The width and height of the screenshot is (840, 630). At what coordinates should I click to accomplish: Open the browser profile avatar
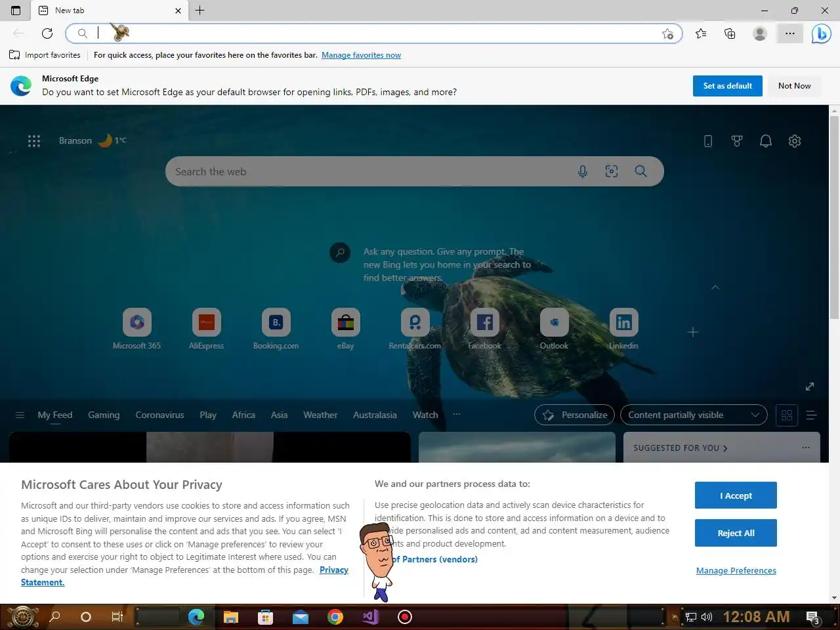pyautogui.click(x=759, y=33)
